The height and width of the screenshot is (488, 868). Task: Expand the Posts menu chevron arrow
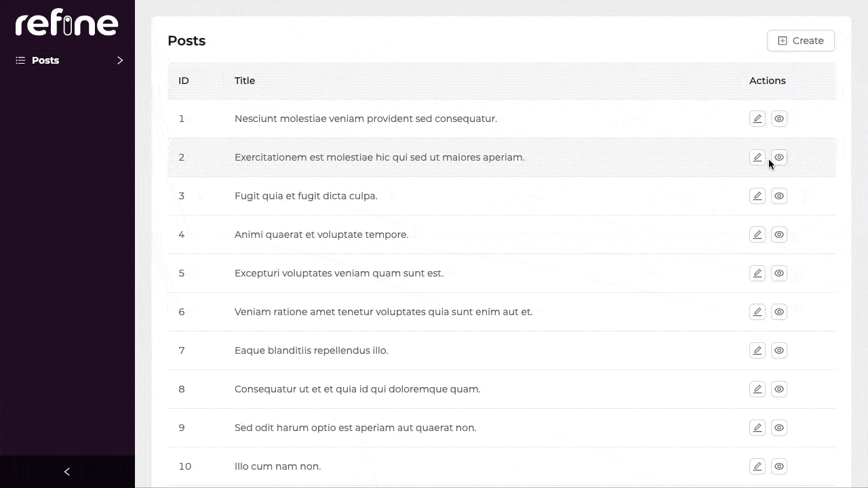tap(120, 60)
